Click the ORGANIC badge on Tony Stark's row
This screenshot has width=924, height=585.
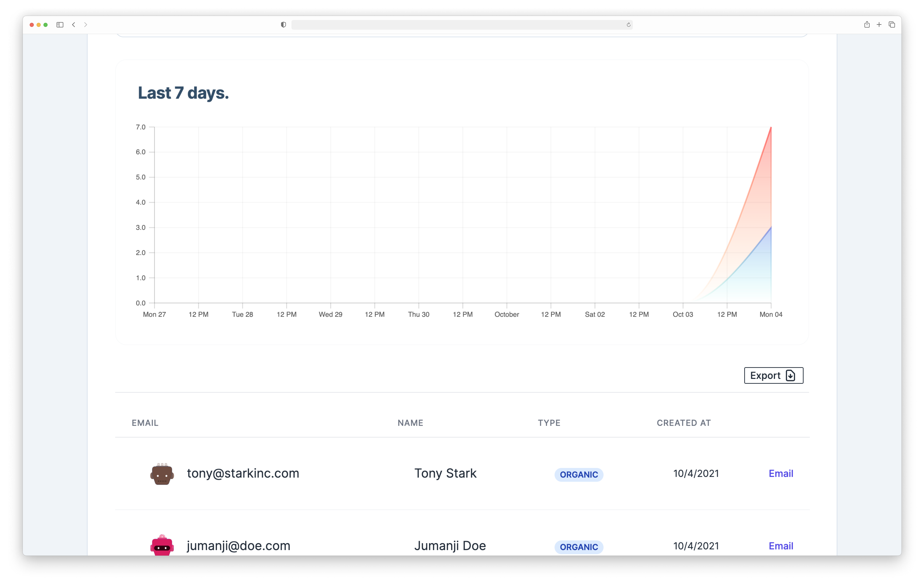tap(579, 474)
